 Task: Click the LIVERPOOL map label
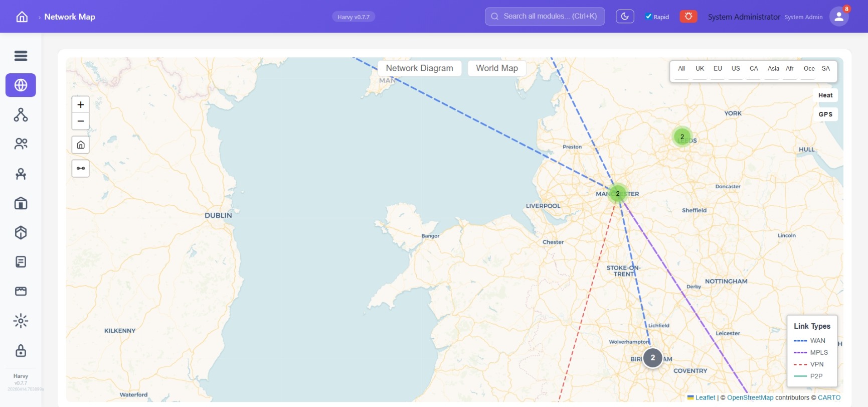543,206
